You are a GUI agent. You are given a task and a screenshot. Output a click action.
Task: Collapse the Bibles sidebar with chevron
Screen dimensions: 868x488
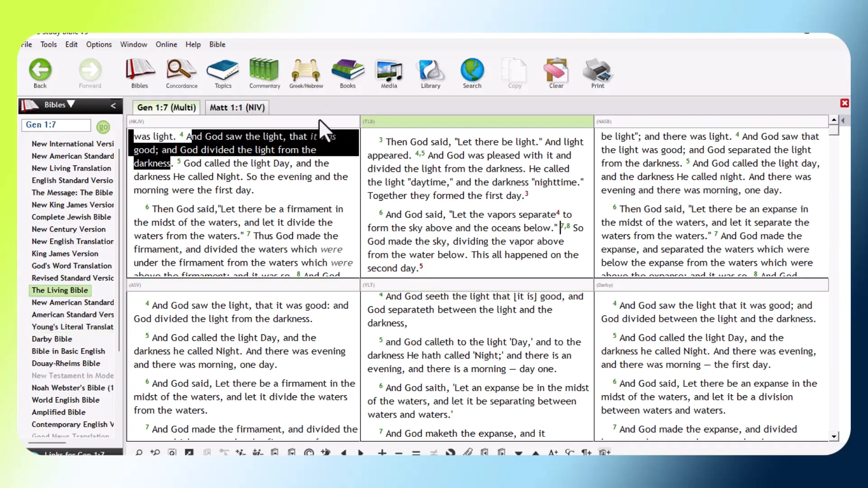pos(113,105)
